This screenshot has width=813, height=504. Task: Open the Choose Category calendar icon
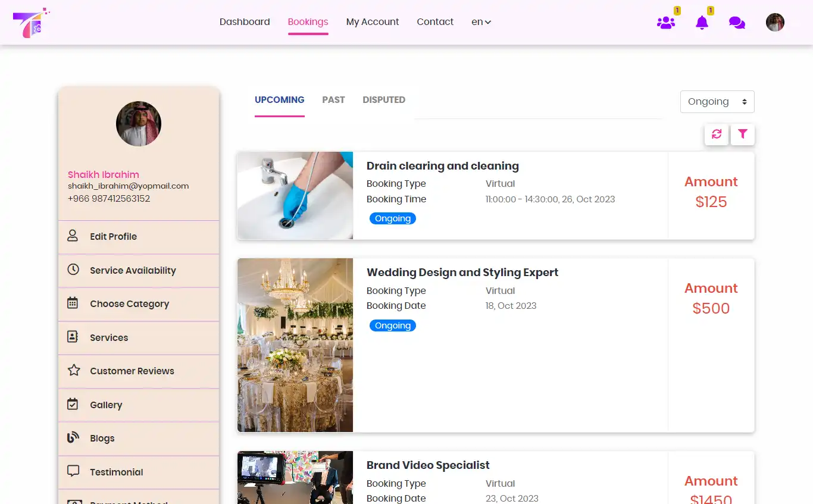pyautogui.click(x=73, y=303)
